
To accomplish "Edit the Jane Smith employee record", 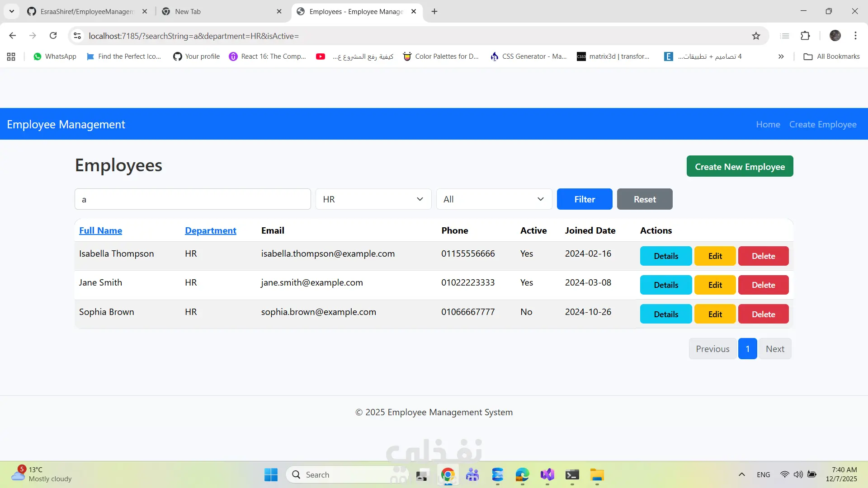I will [x=715, y=285].
